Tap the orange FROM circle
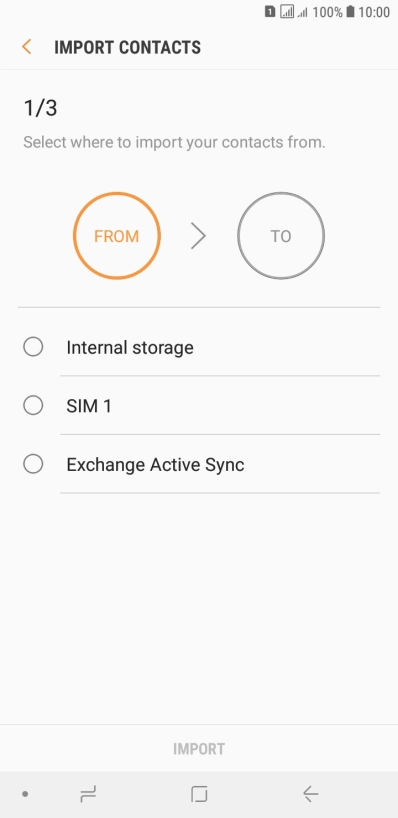Viewport: 398px width, 818px height. (x=117, y=236)
